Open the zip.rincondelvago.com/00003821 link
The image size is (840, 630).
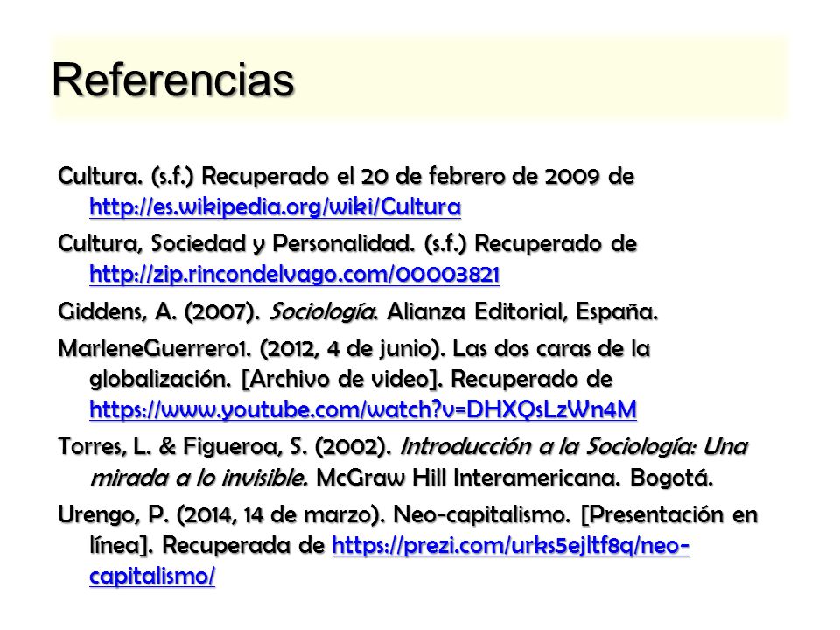[x=295, y=274]
